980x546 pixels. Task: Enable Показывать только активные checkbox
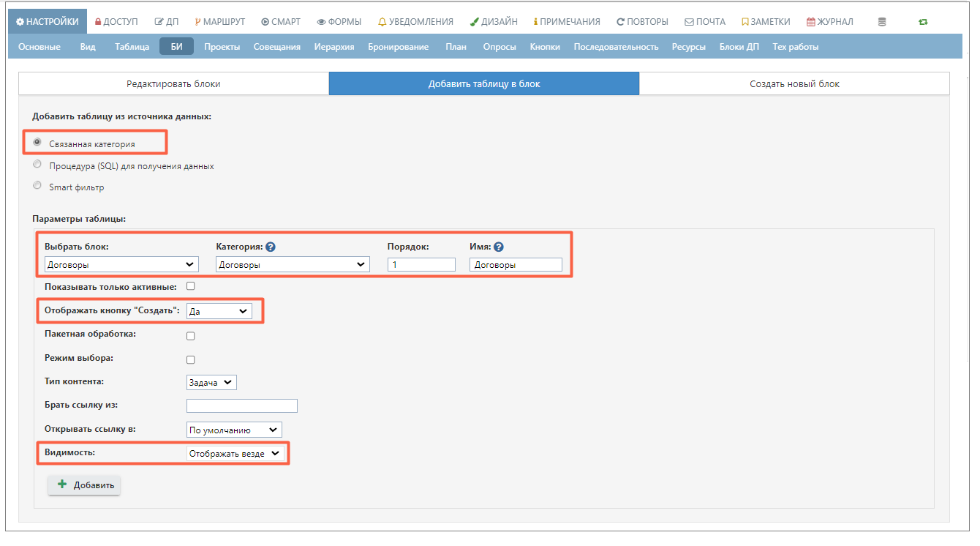point(191,286)
